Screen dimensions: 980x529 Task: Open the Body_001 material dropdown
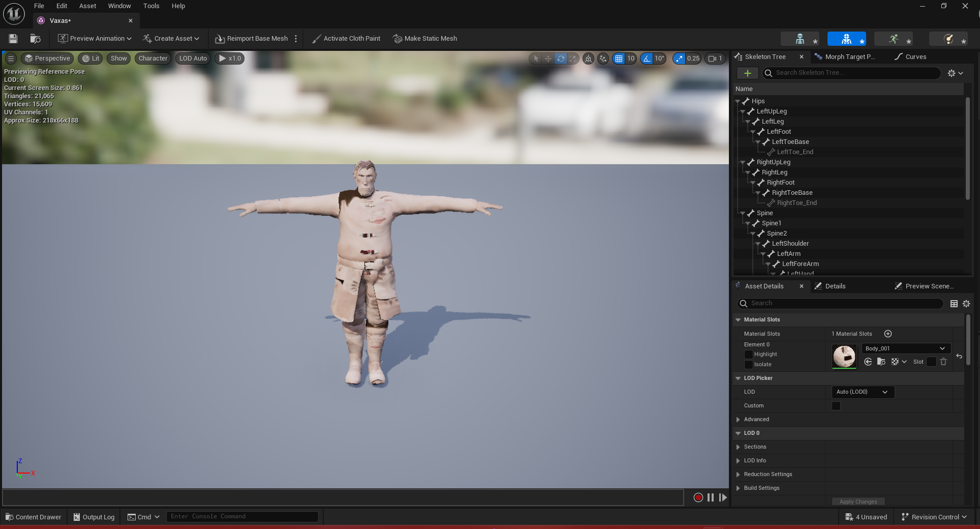click(x=906, y=348)
